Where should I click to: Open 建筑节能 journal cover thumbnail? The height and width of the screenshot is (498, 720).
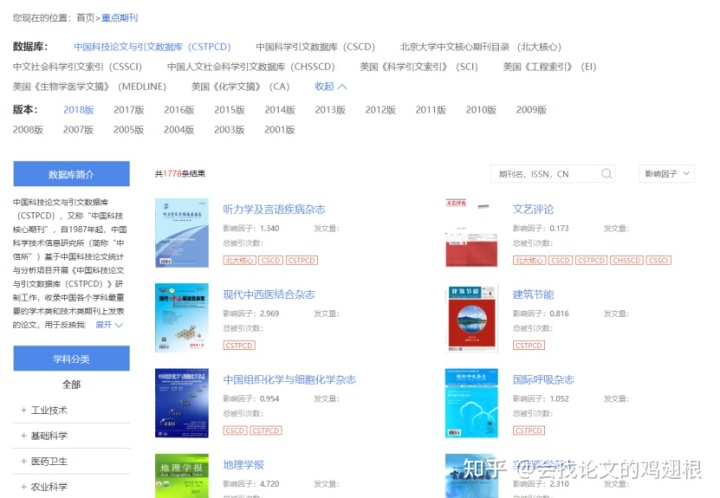pos(472,318)
